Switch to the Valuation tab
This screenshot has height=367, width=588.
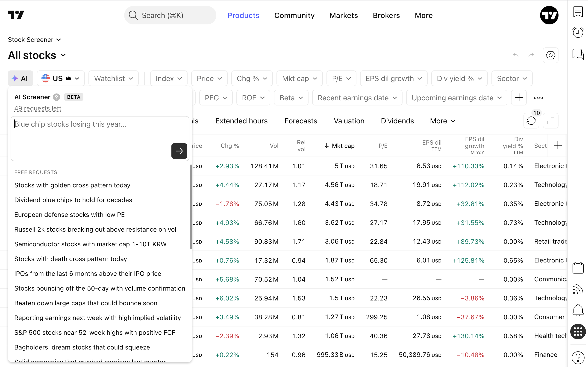tap(349, 121)
